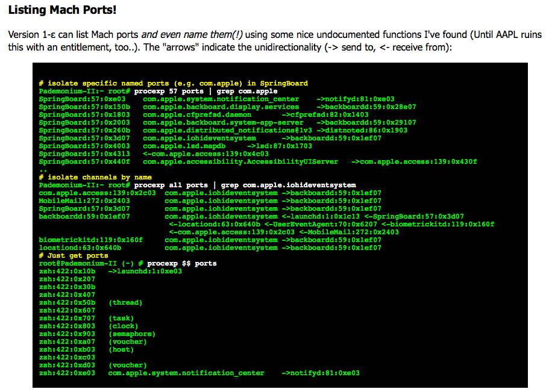
Task: Click the com.apple.access:139:0x2c03 row start
Action: (97, 193)
